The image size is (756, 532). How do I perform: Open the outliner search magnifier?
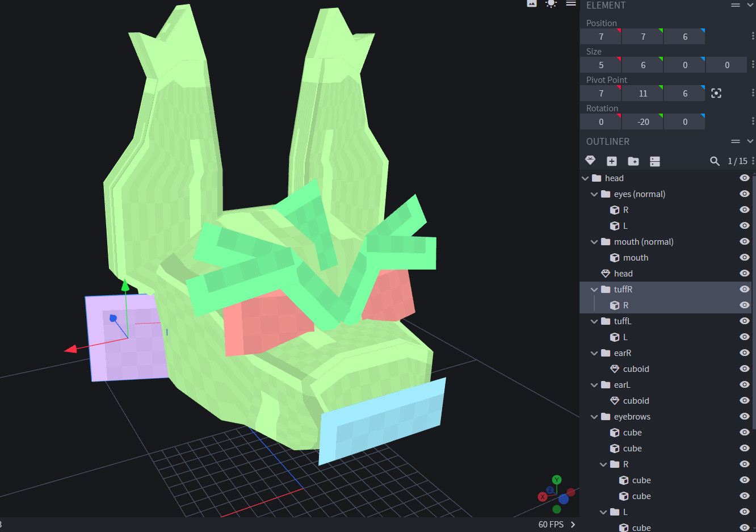pos(715,161)
